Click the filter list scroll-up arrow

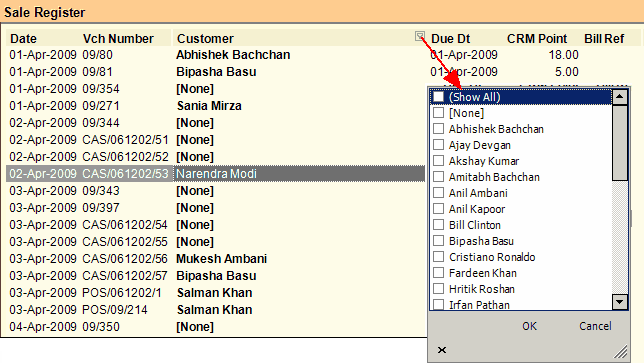(619, 97)
